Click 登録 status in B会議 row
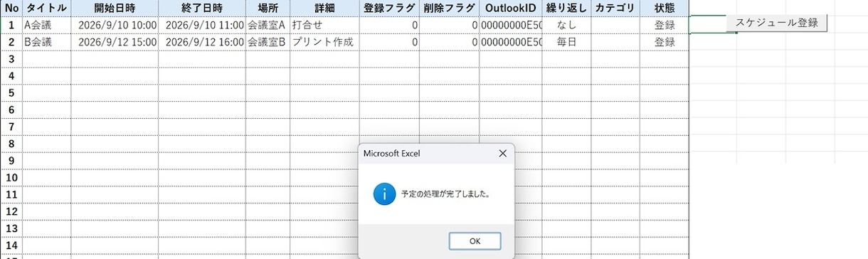Screen dimensions: 868x259 (664, 42)
